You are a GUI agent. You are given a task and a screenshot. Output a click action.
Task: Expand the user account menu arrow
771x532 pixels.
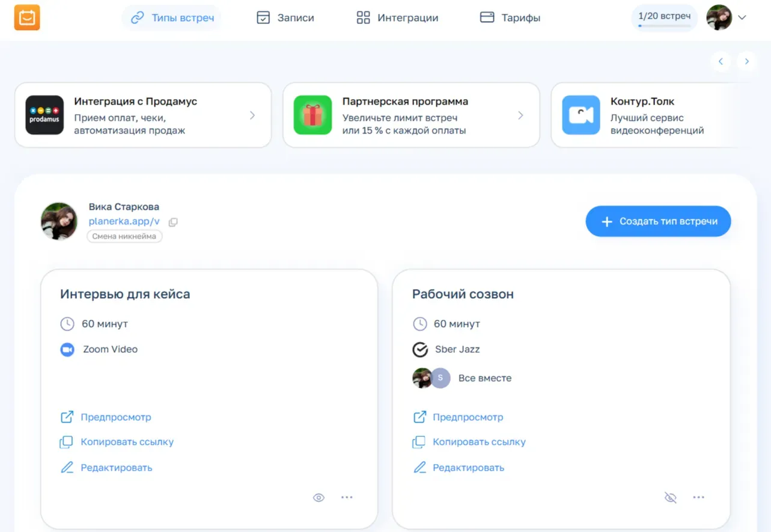742,17
